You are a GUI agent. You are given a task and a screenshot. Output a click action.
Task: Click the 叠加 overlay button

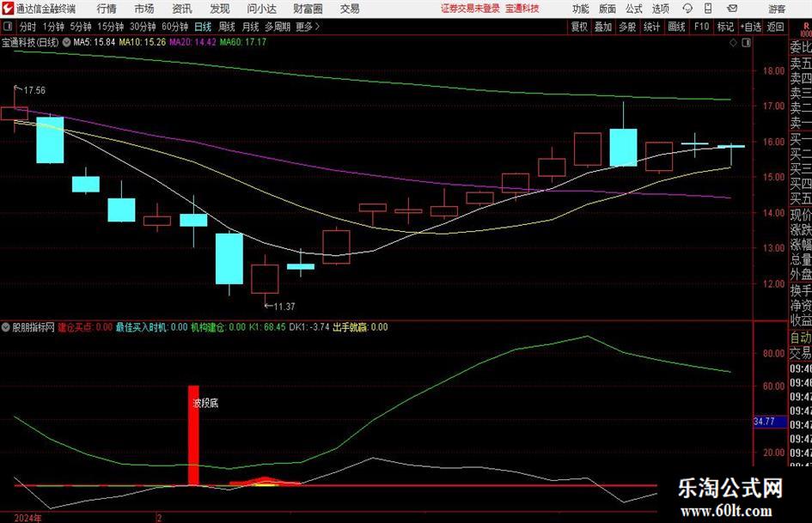click(603, 27)
